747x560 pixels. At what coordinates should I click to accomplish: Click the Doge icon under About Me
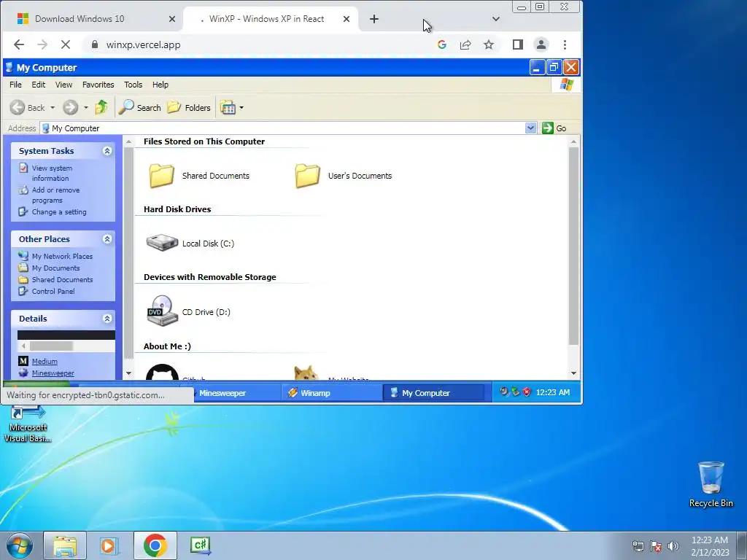pos(306,373)
